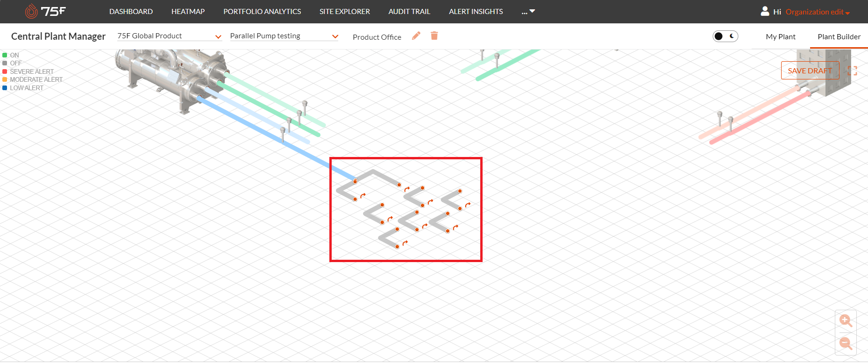Click the blue LOW ALERT legend swatch
This screenshot has height=363, width=868.
coord(5,88)
